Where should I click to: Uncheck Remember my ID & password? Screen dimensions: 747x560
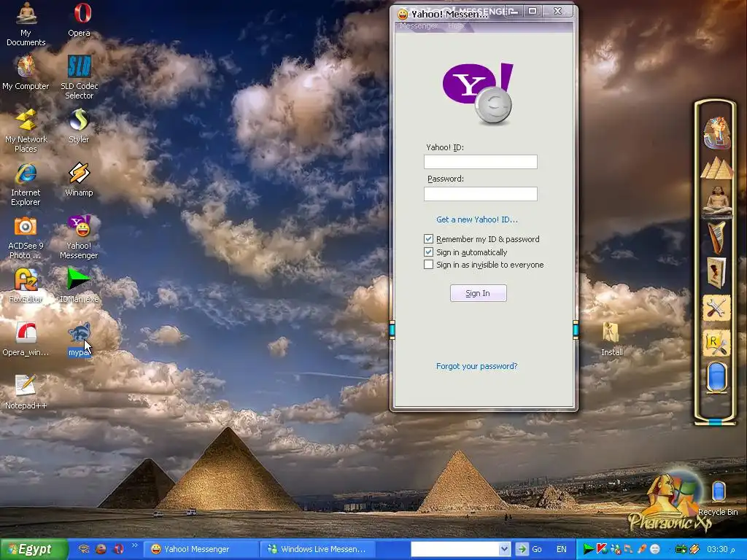pyautogui.click(x=428, y=239)
